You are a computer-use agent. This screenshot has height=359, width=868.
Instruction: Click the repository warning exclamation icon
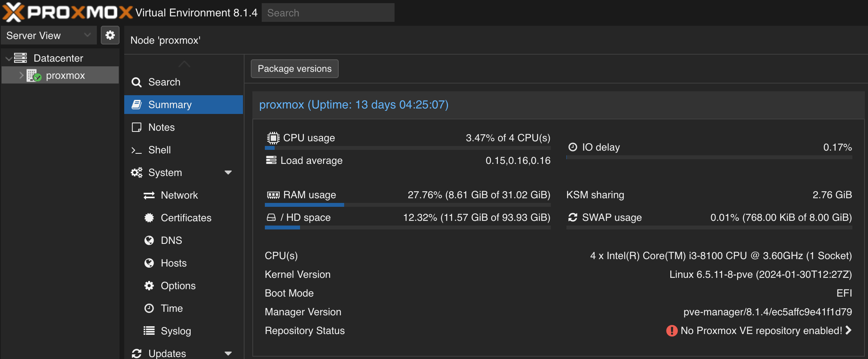672,331
